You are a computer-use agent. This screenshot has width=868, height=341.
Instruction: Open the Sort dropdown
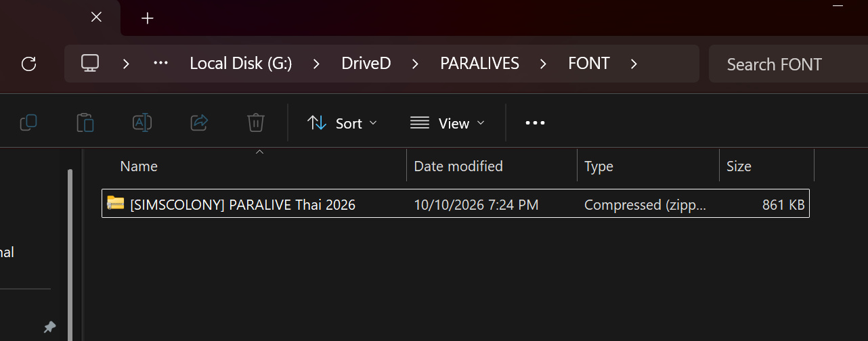point(342,123)
